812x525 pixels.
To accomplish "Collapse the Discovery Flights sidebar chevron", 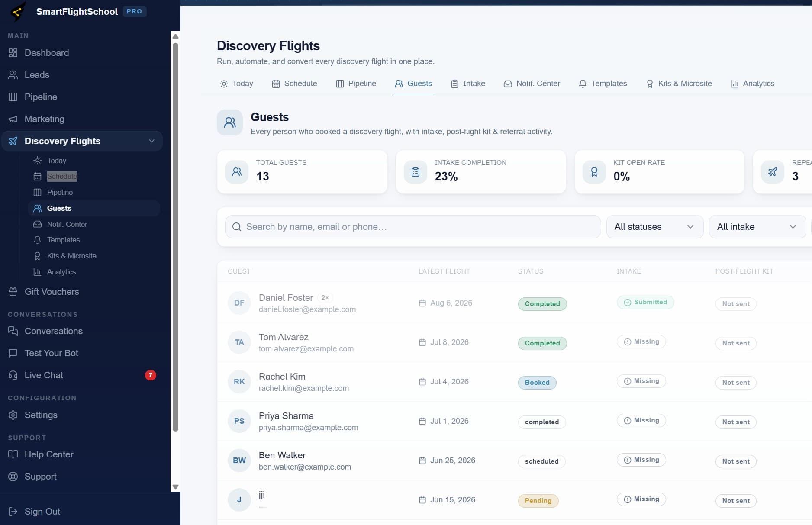I will [151, 141].
